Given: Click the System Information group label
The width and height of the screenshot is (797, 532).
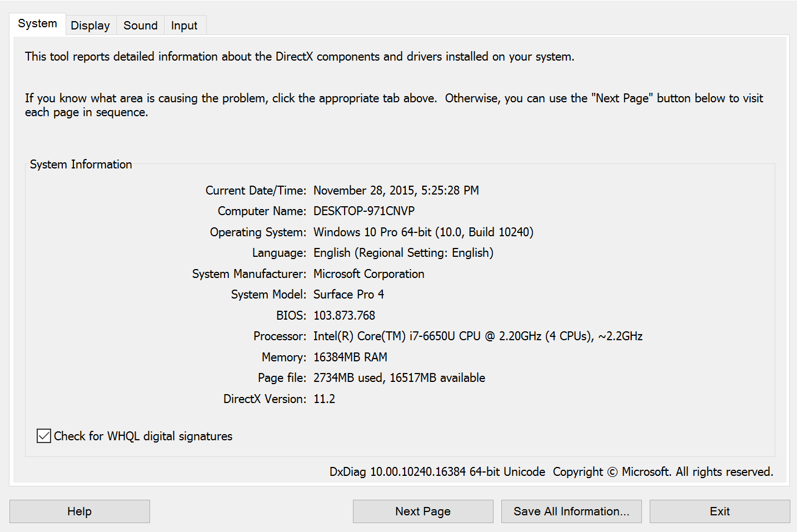Looking at the screenshot, I should click(81, 165).
